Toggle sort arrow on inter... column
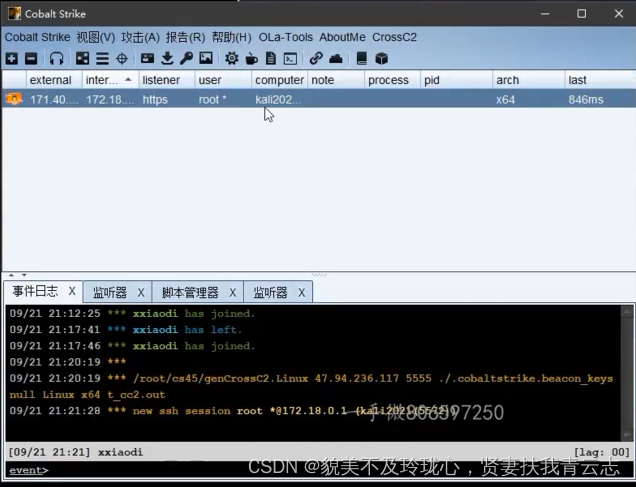 tap(128, 79)
